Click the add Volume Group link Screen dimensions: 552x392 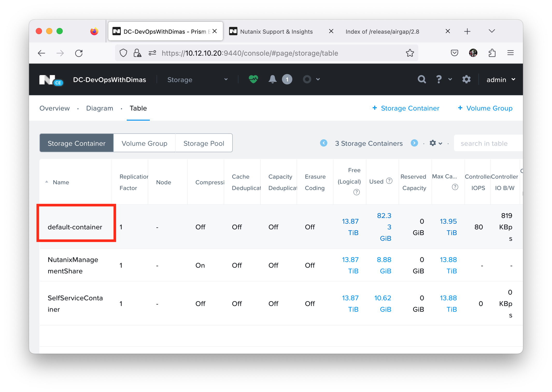(485, 108)
